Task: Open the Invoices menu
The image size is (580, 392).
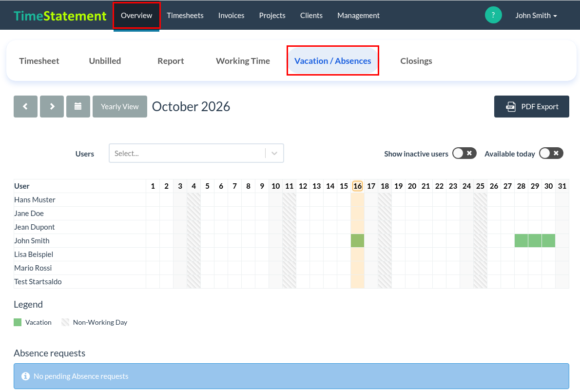Action: click(x=231, y=16)
